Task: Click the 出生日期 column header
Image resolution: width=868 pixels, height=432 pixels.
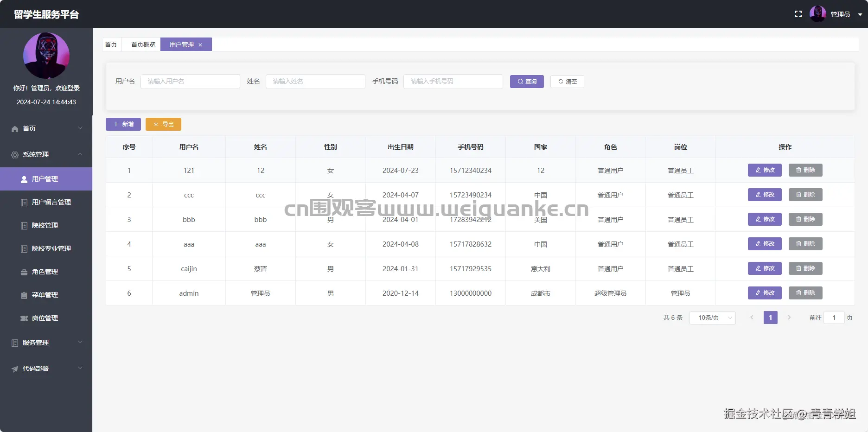Action: tap(401, 147)
